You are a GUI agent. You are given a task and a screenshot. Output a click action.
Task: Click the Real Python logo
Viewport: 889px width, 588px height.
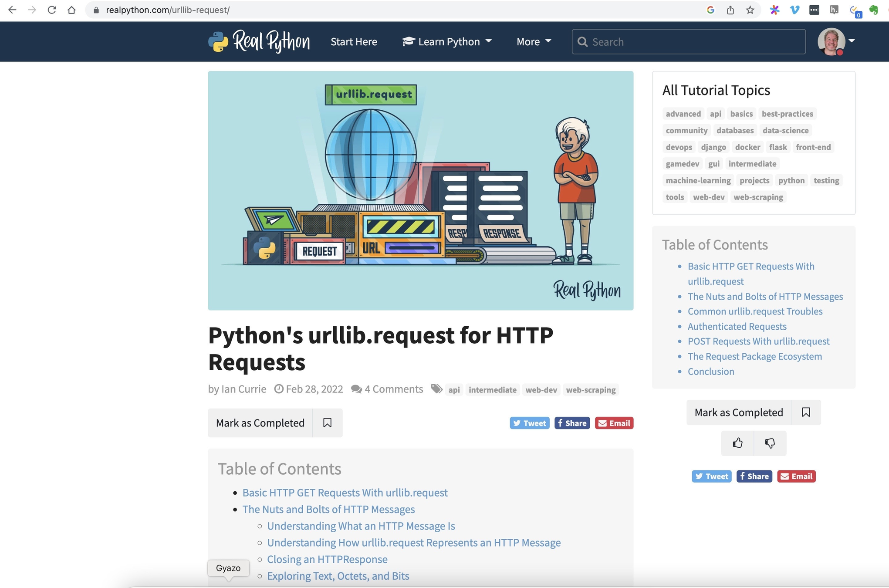point(259,41)
